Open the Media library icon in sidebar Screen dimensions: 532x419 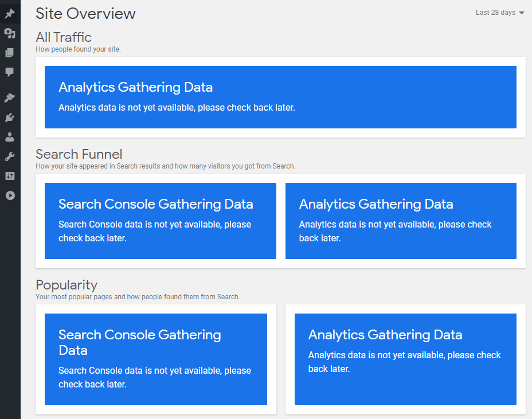(x=9, y=33)
